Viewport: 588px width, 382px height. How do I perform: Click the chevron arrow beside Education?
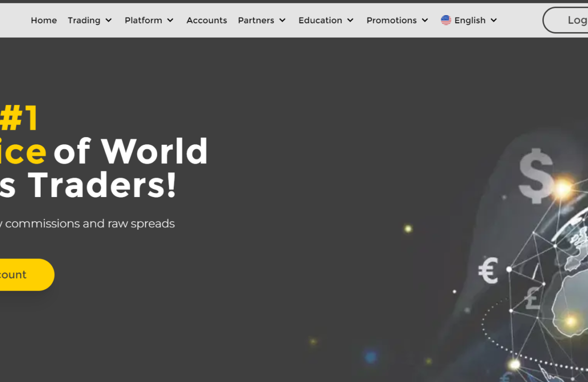[x=350, y=20]
